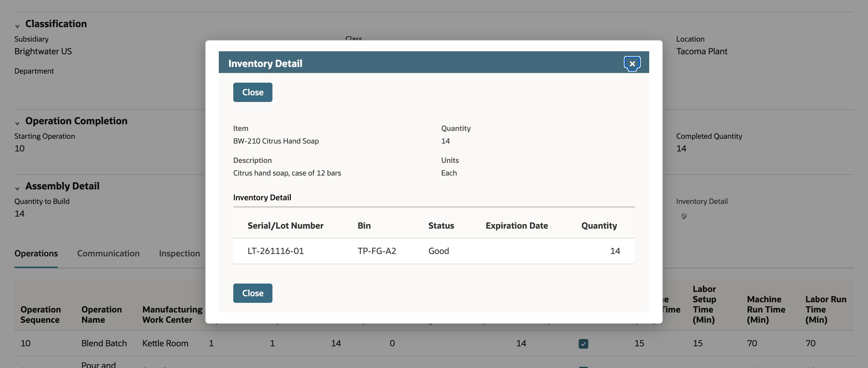Click the quantity 14 in lot row
The width and height of the screenshot is (868, 368).
point(615,251)
